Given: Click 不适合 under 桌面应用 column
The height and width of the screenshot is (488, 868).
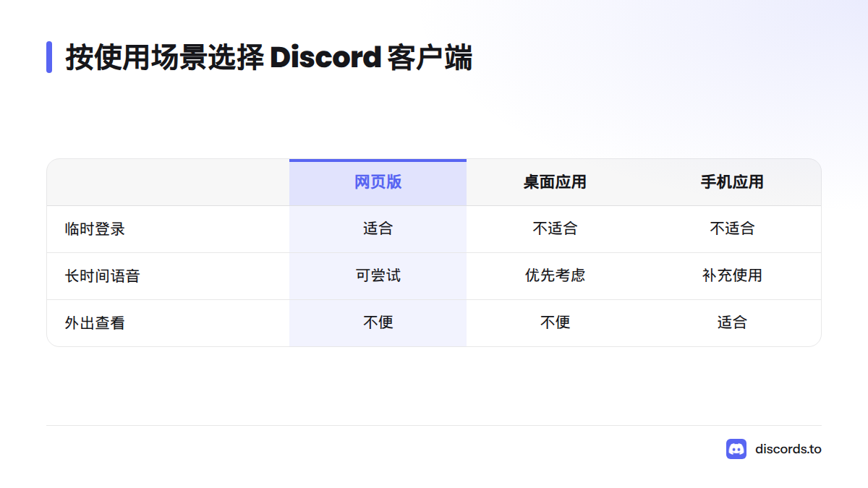Looking at the screenshot, I should pyautogui.click(x=555, y=229).
